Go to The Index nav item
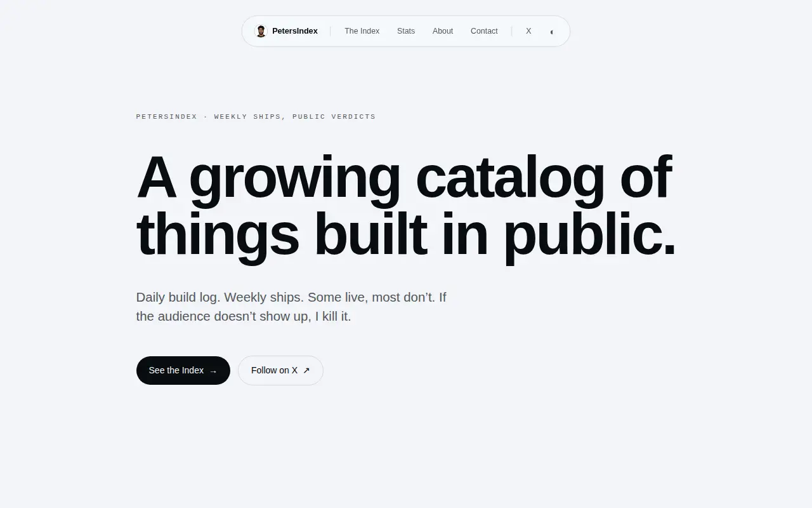This screenshot has width=812, height=508. point(362,31)
